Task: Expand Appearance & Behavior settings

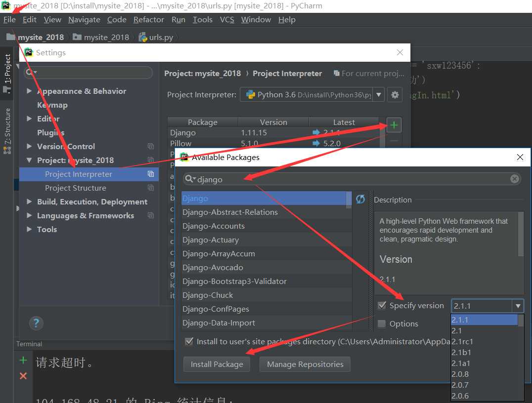Action: coord(29,91)
